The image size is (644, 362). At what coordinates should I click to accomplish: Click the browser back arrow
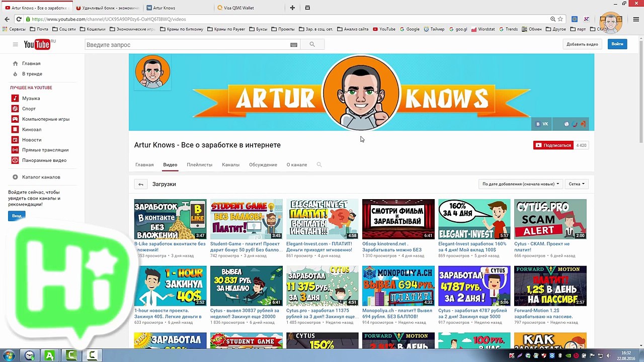coord(7,19)
